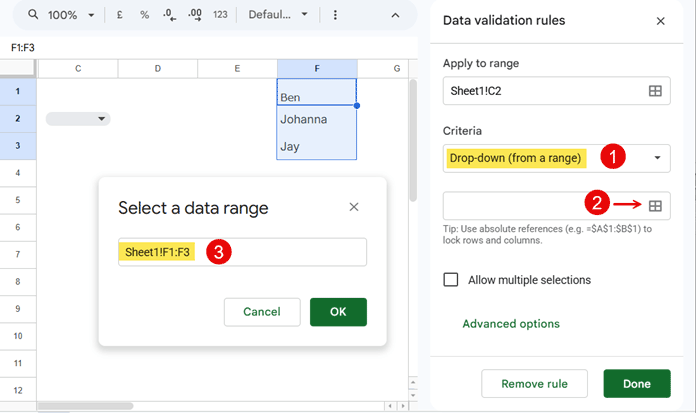
Task: Select row 12 header
Action: click(x=18, y=390)
